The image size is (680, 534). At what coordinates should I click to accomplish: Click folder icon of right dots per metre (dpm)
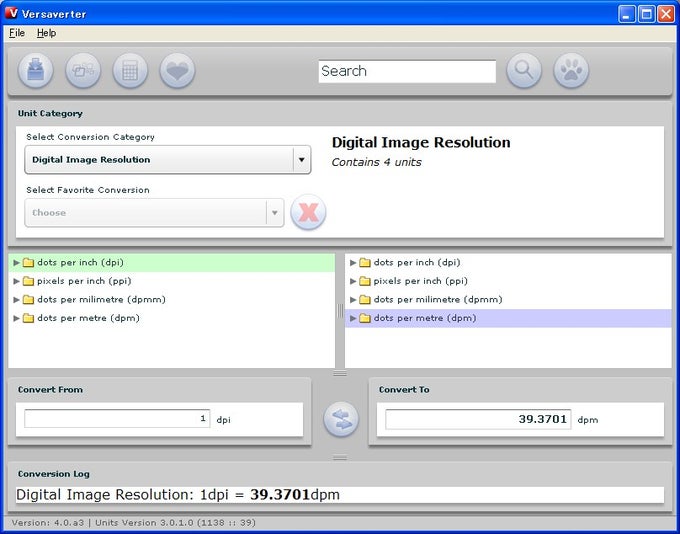point(365,318)
